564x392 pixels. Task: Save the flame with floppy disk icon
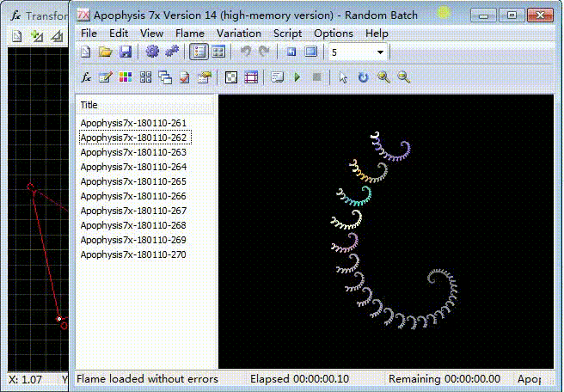pyautogui.click(x=126, y=52)
